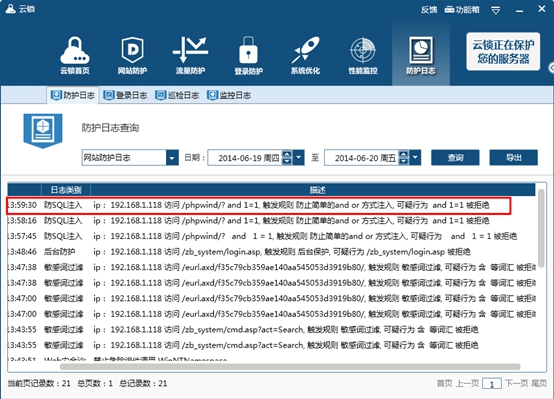Adjust the end date spinner
Image resolution: width=554 pixels, height=399 pixels.
403,158
